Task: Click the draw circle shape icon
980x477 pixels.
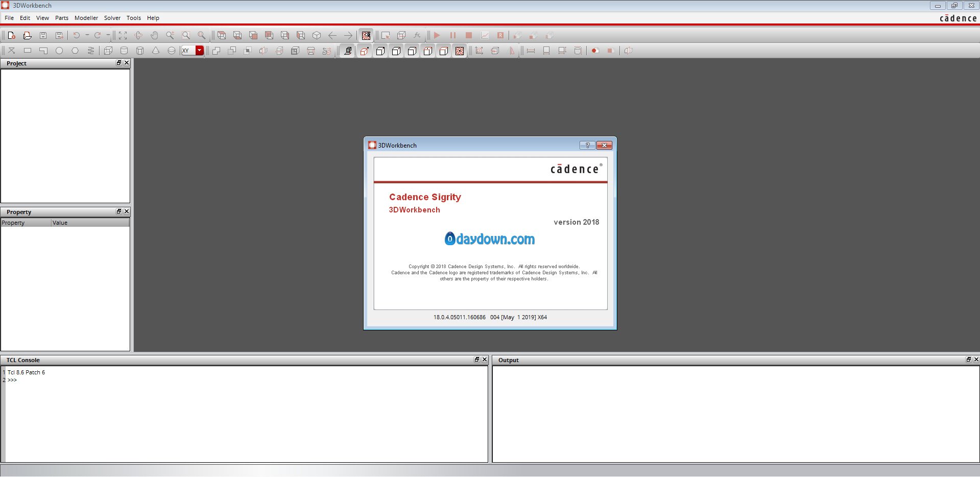Action: coord(59,51)
